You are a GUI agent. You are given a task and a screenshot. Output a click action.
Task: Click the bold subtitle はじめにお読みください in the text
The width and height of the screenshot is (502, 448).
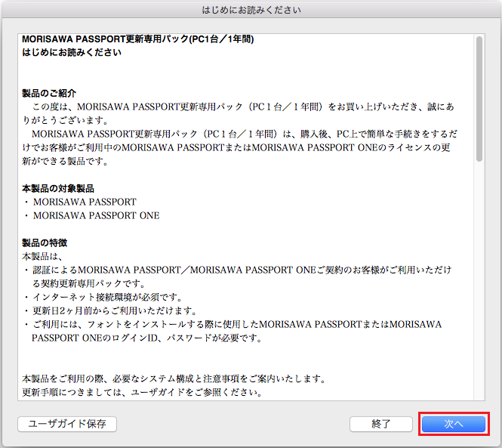(72, 52)
